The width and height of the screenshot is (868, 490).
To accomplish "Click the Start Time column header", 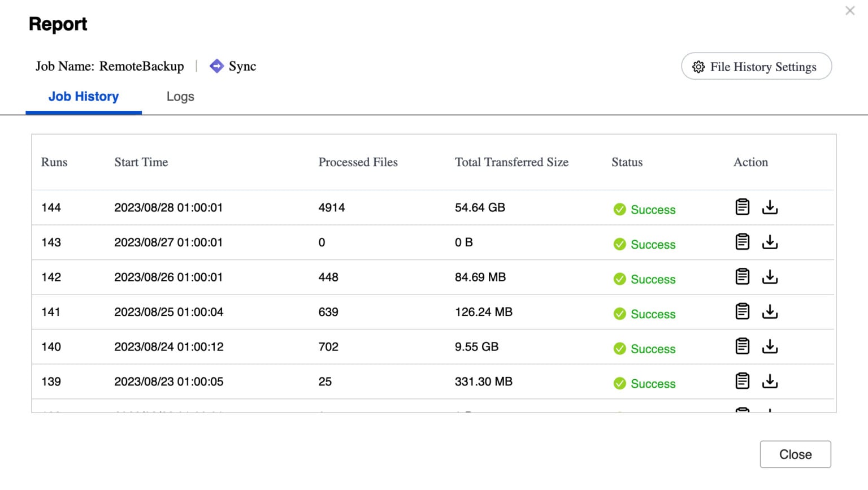I will 141,162.
